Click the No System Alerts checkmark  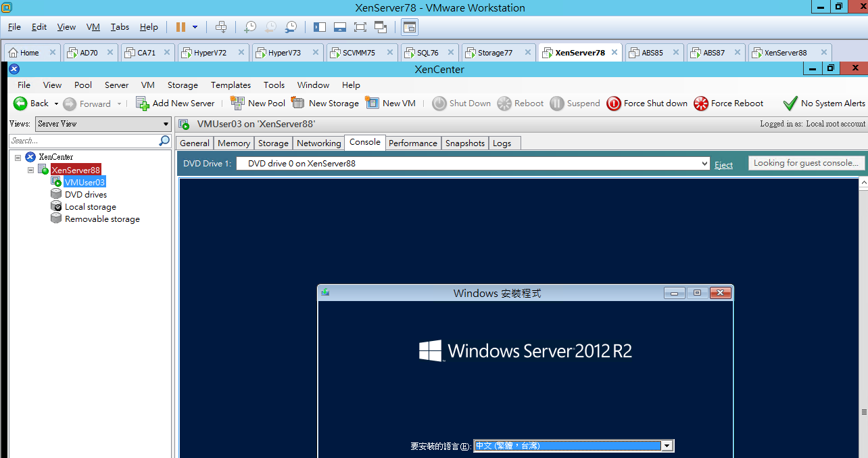point(790,104)
